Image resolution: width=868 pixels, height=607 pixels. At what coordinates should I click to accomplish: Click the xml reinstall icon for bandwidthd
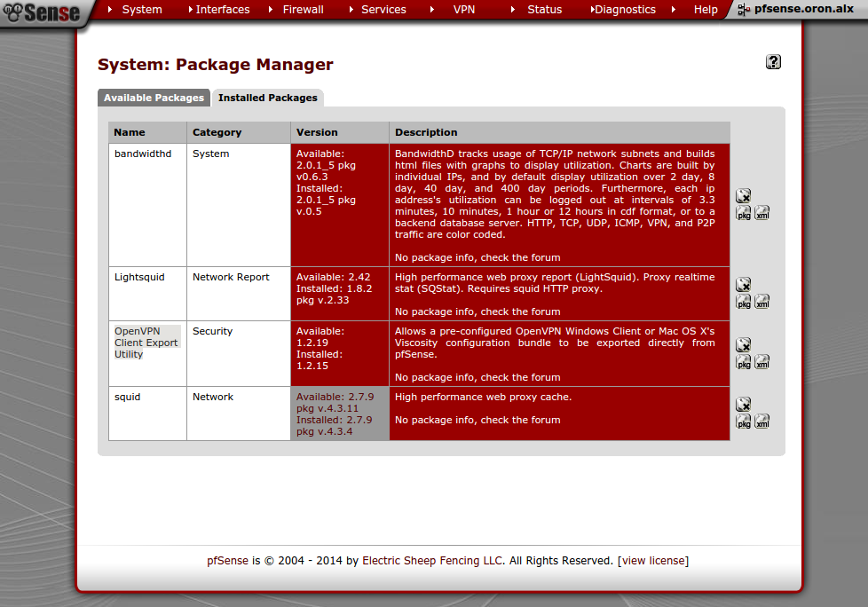pyautogui.click(x=762, y=213)
